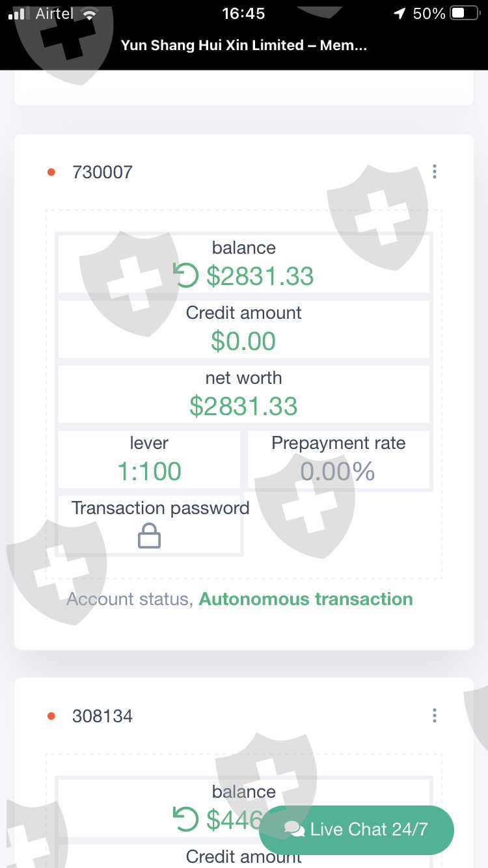The width and height of the screenshot is (488, 868).
Task: Tap the Credit amount $0.00 value
Action: (243, 341)
